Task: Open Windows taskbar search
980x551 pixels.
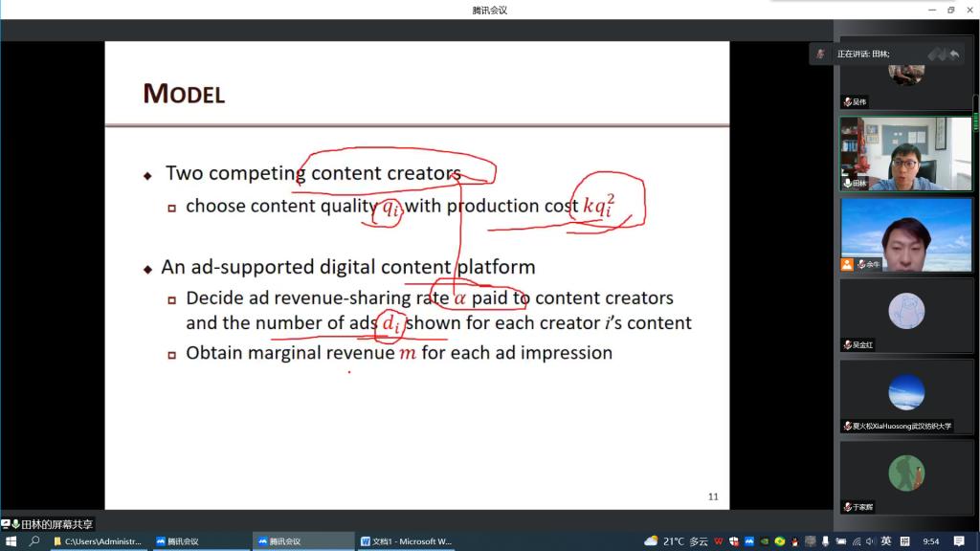Action: point(34,541)
